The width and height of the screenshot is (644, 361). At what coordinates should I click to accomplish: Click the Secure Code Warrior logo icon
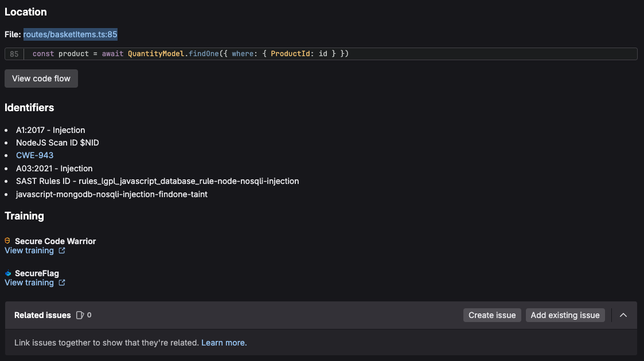pos(8,241)
